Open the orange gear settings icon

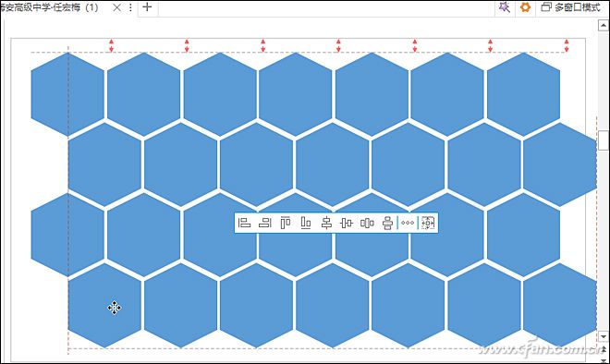[525, 7]
